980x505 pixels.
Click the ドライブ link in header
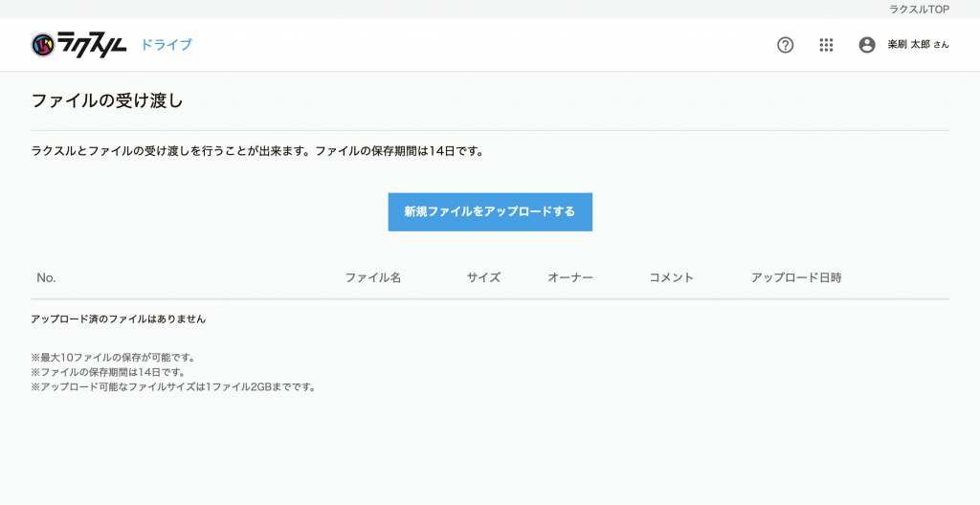click(167, 45)
